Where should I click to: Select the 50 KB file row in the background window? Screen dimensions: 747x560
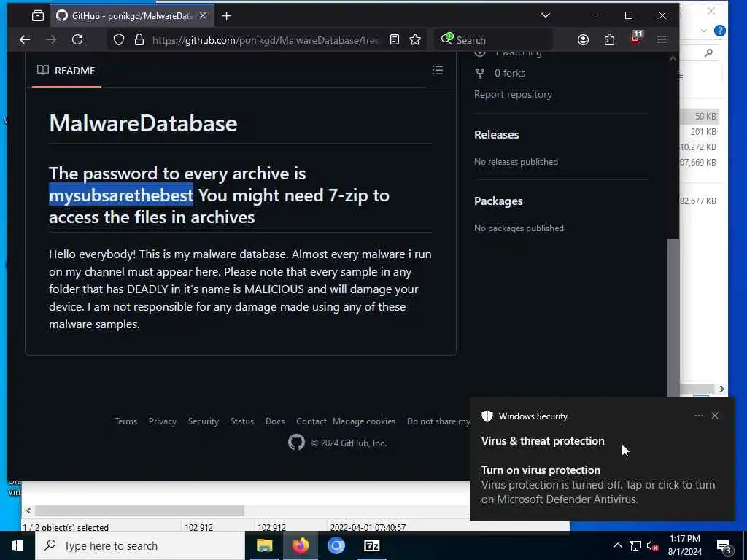(700, 117)
